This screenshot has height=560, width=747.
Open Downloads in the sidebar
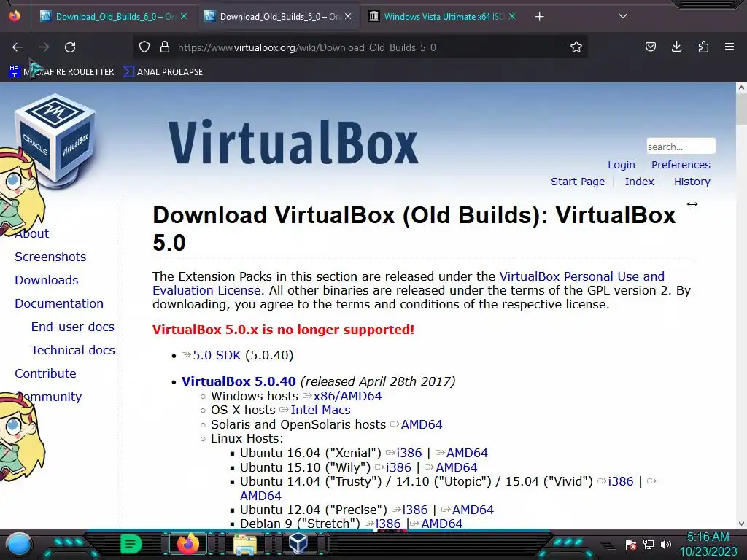click(x=47, y=280)
